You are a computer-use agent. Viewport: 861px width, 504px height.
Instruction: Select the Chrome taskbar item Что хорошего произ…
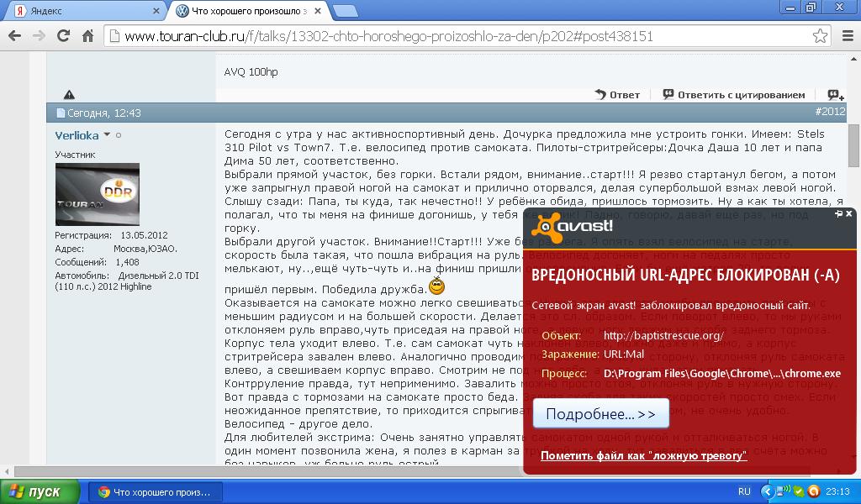(x=155, y=492)
